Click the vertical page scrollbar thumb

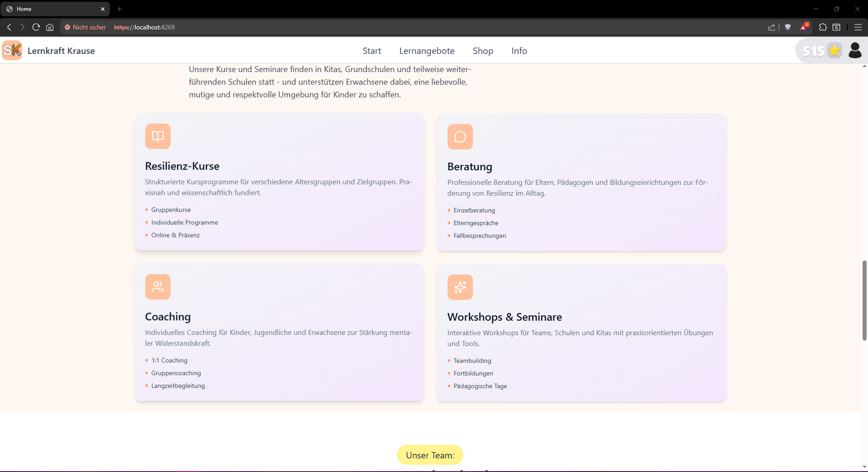[x=864, y=300]
